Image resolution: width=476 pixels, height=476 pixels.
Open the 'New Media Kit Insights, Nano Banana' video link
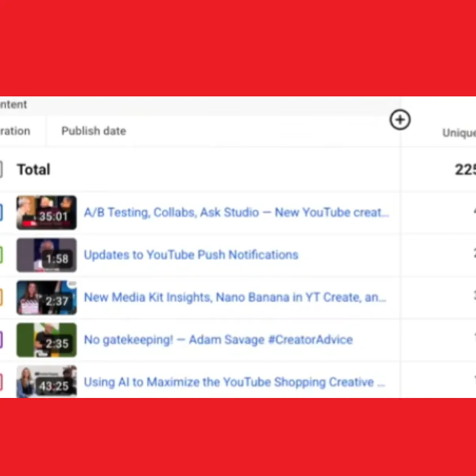pos(235,297)
